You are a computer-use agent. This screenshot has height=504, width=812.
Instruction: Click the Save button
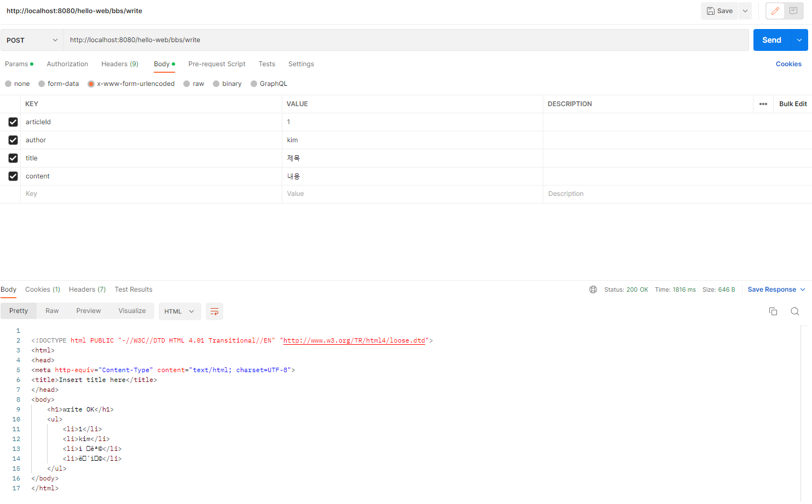coord(720,11)
